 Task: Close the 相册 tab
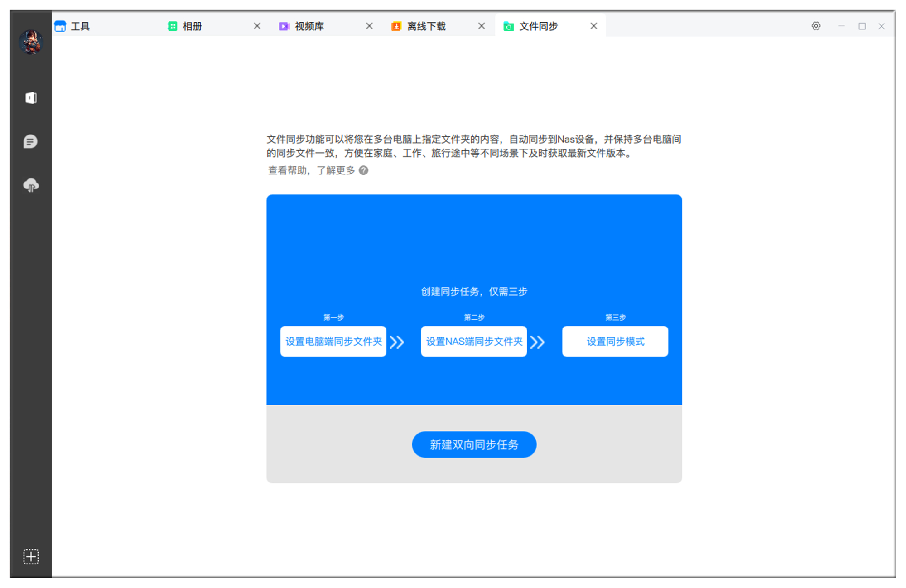tap(257, 26)
